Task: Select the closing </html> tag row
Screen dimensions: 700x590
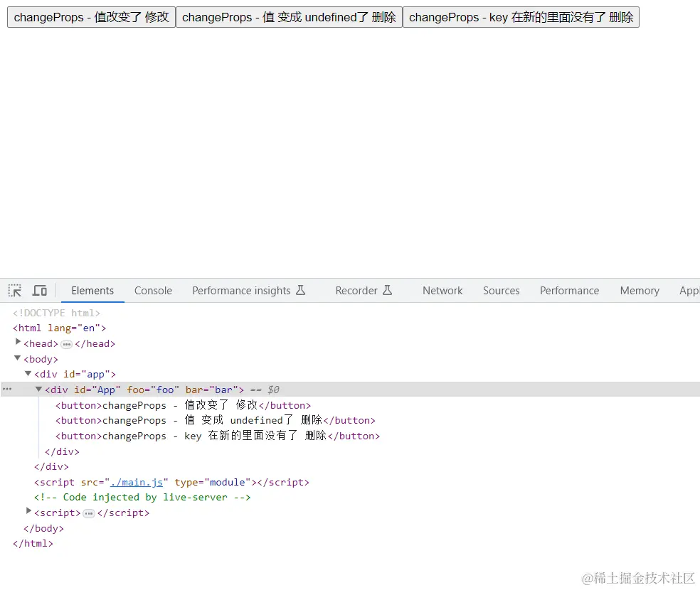Action: [33, 544]
